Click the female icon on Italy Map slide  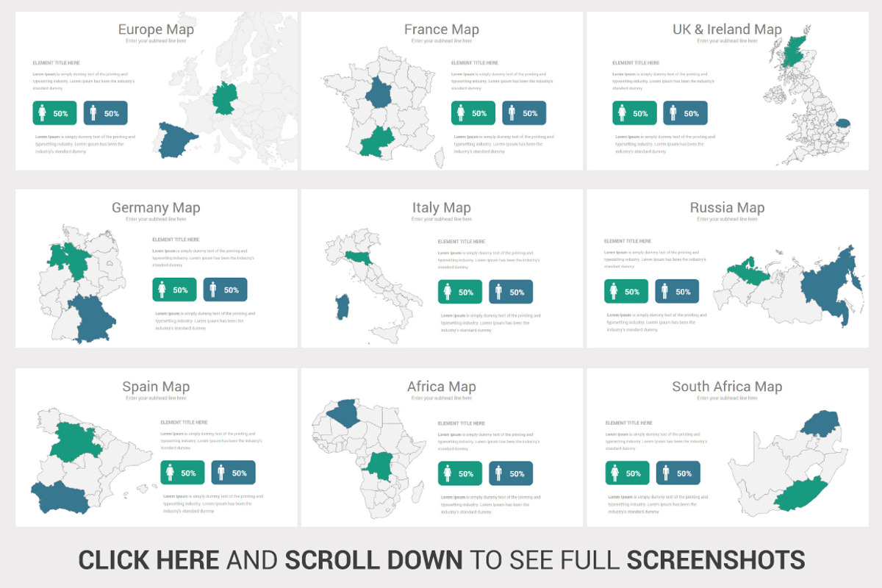click(x=448, y=292)
